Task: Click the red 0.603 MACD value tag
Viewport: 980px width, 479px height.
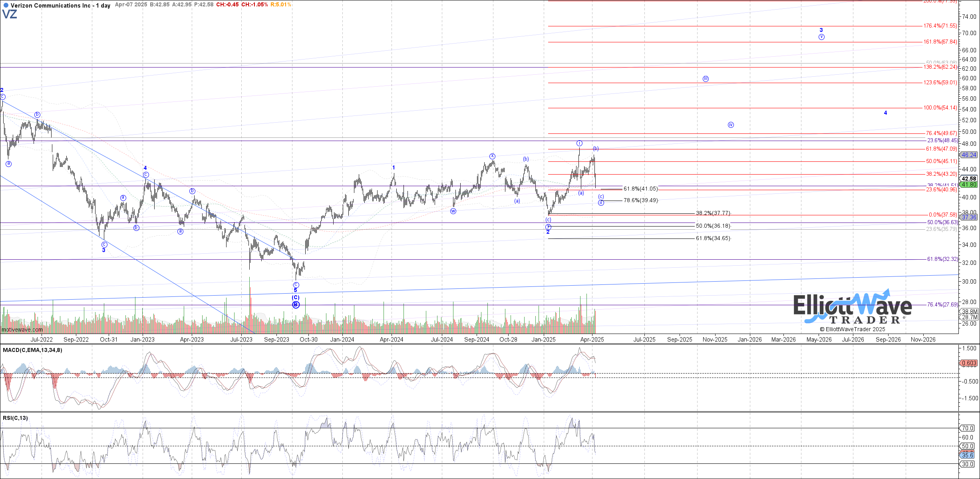Action: coord(969,363)
